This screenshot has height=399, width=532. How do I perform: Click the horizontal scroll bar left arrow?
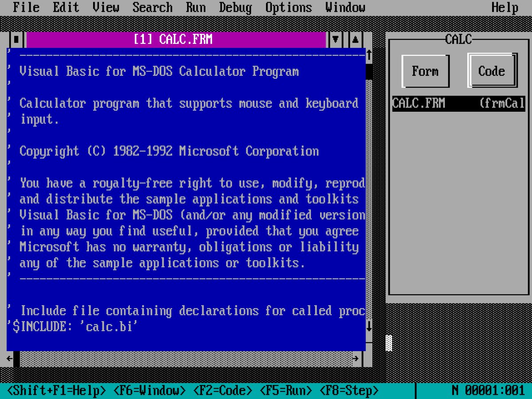[x=10, y=359]
